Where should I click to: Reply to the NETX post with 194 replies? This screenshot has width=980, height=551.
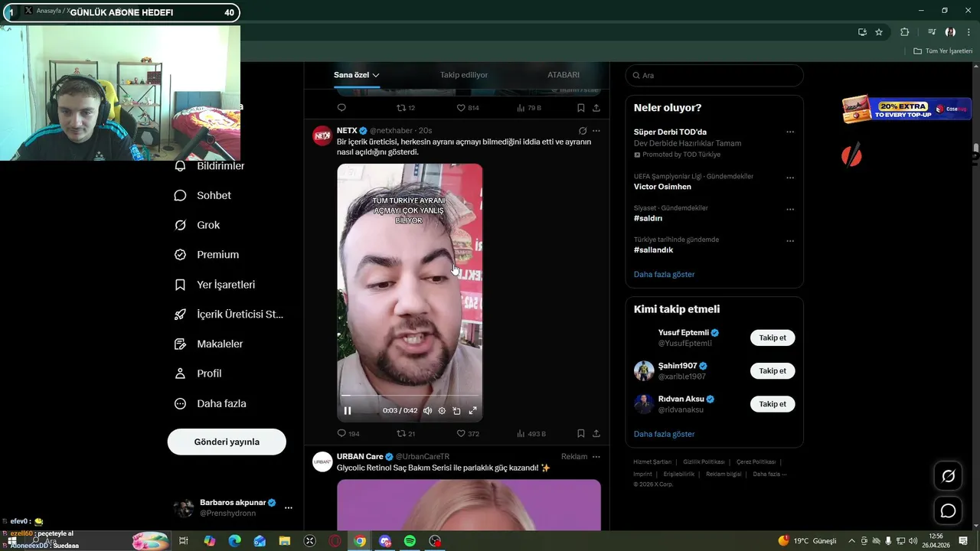point(348,433)
